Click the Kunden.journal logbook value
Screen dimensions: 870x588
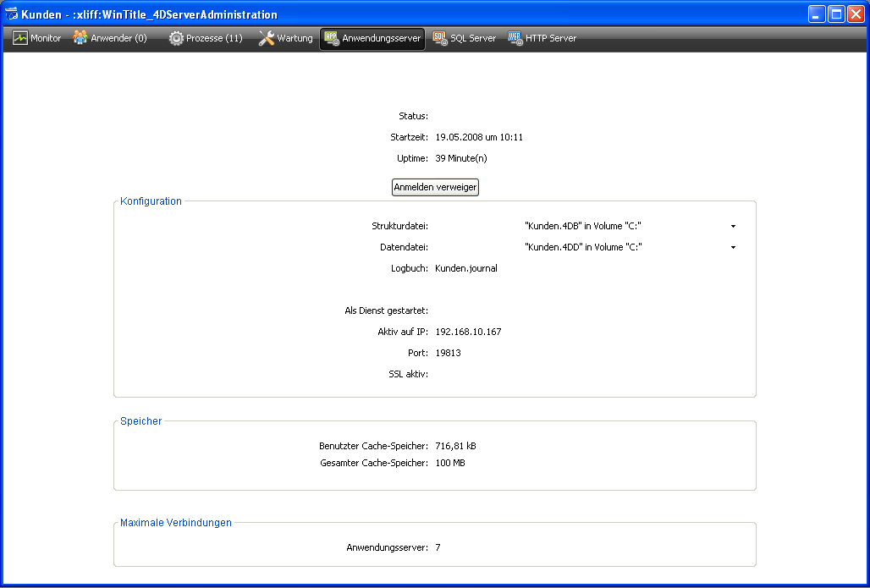(x=466, y=268)
